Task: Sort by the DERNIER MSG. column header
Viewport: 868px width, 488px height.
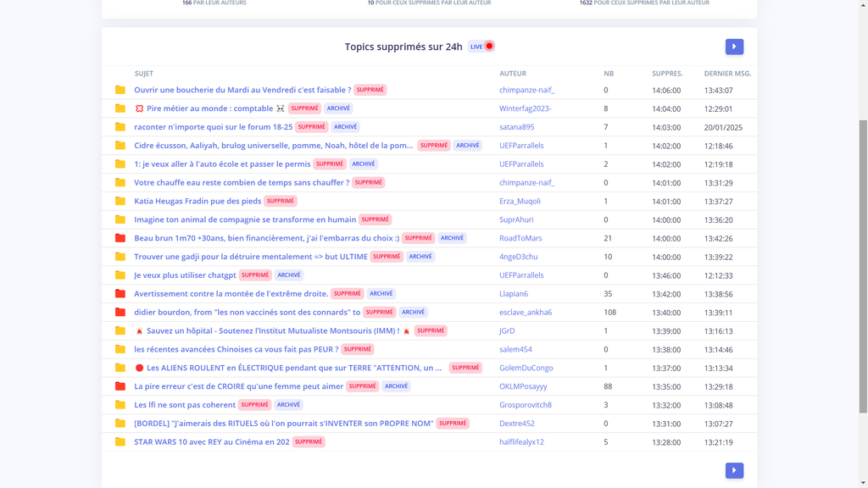Action: (x=727, y=74)
